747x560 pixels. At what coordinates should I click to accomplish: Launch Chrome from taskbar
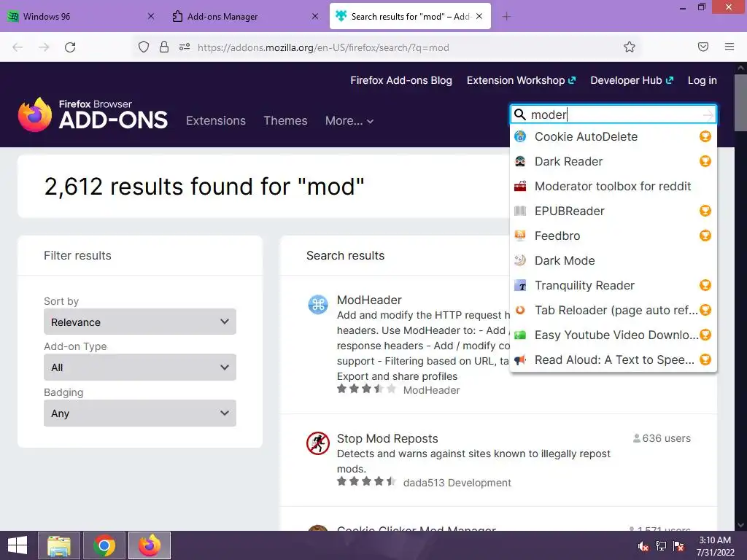[x=104, y=545]
